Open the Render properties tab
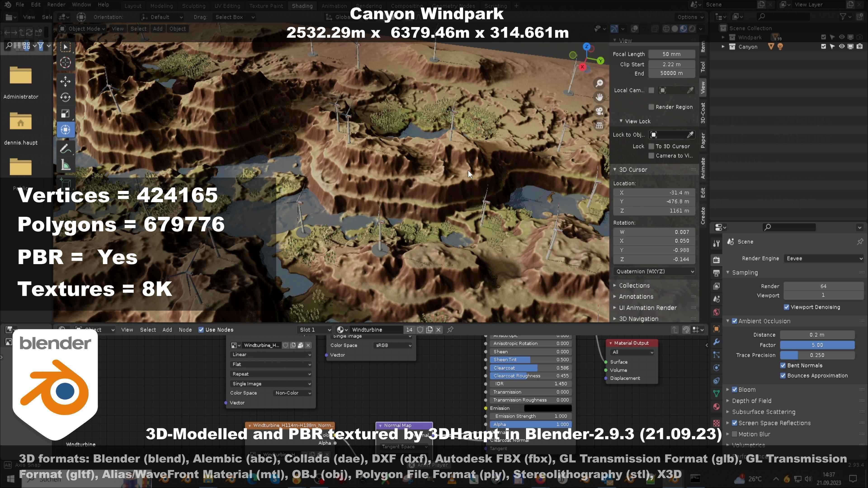 (717, 260)
